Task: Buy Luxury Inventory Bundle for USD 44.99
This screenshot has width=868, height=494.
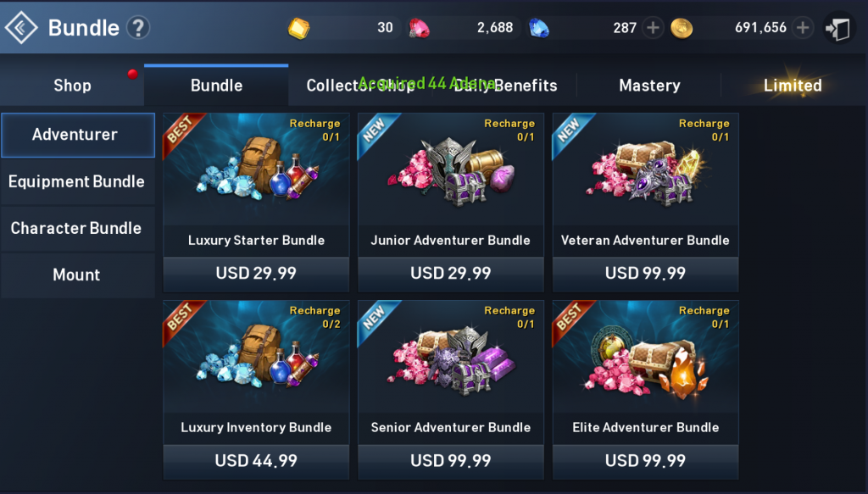Action: pos(256,460)
